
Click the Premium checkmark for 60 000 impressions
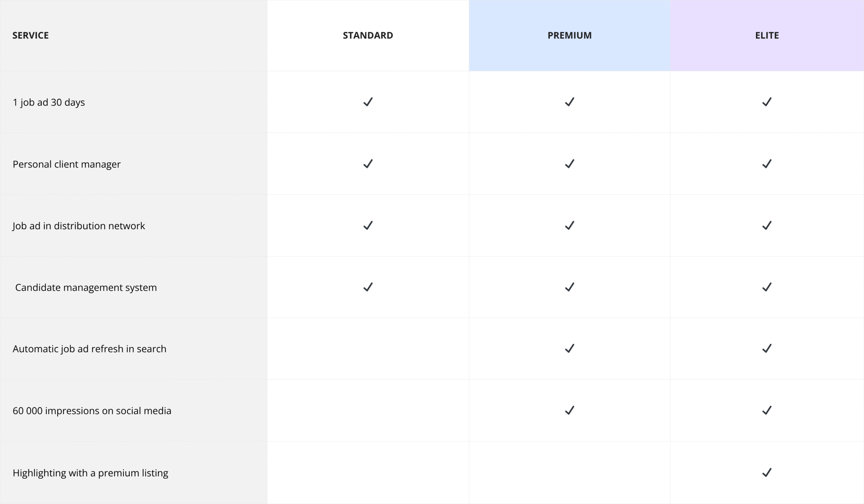569,410
